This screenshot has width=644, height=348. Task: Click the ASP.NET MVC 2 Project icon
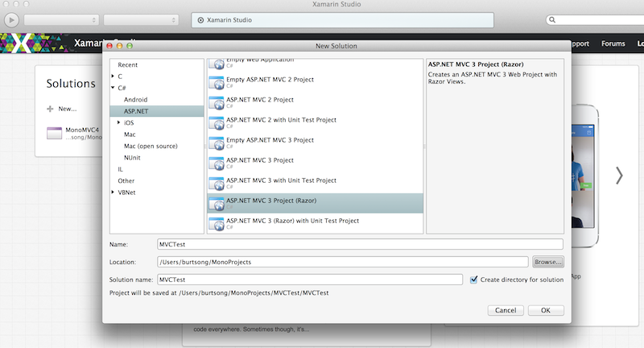(217, 103)
